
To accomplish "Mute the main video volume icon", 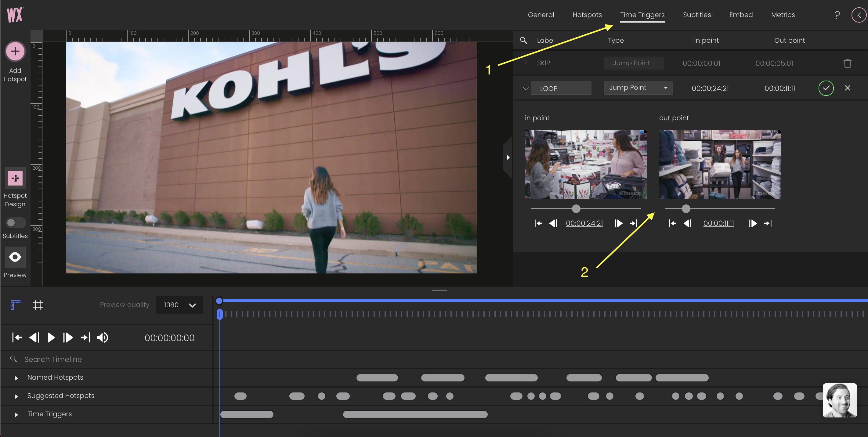I will pyautogui.click(x=103, y=337).
